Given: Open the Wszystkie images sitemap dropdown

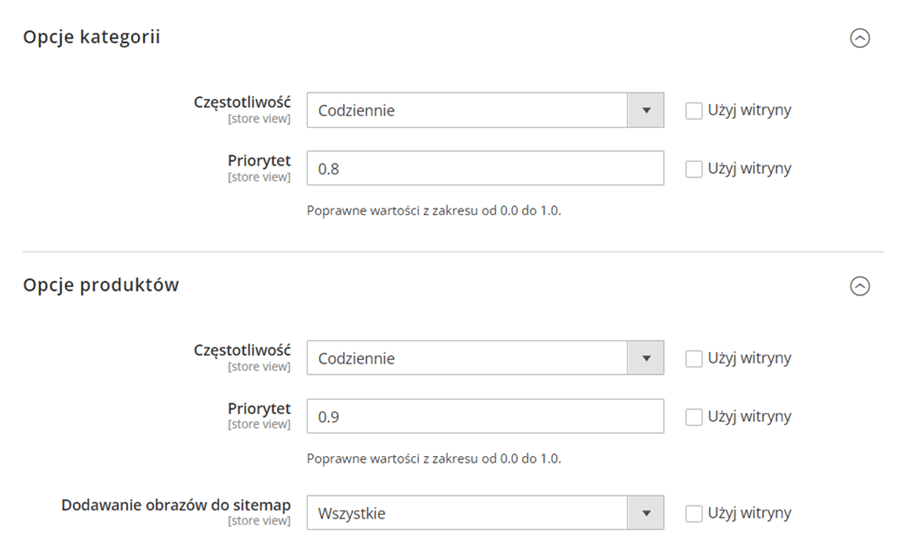Looking at the screenshot, I should pos(485,513).
